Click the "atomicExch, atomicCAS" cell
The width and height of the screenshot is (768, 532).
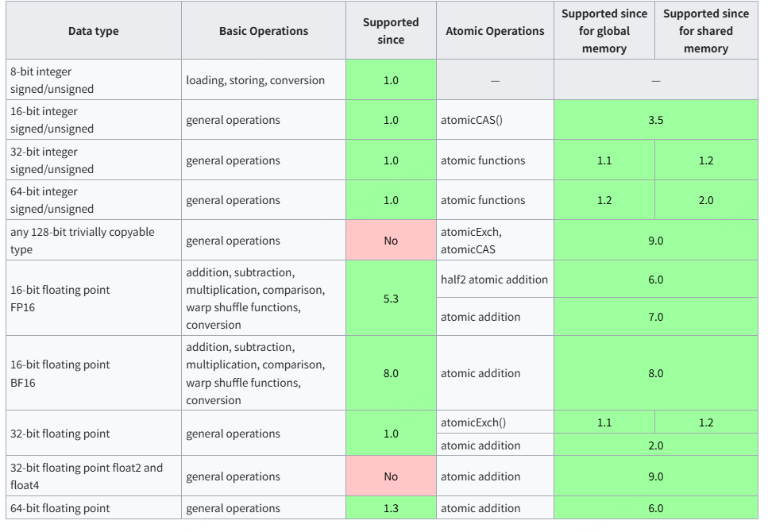coord(495,241)
